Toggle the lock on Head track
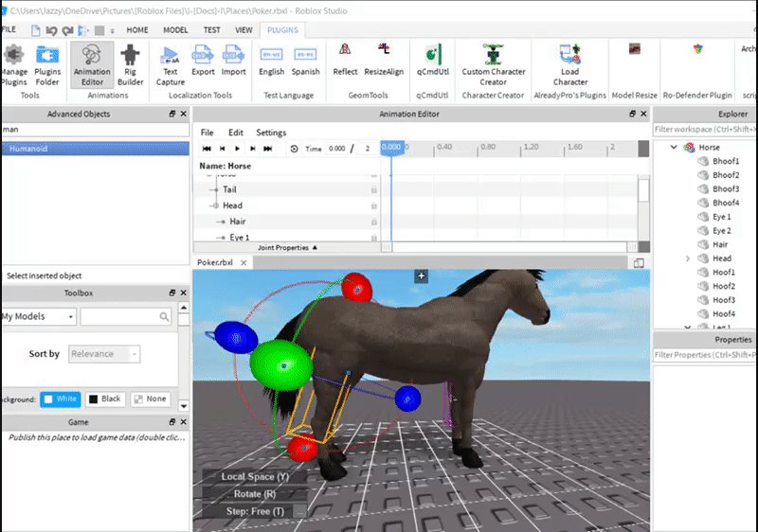 point(373,205)
